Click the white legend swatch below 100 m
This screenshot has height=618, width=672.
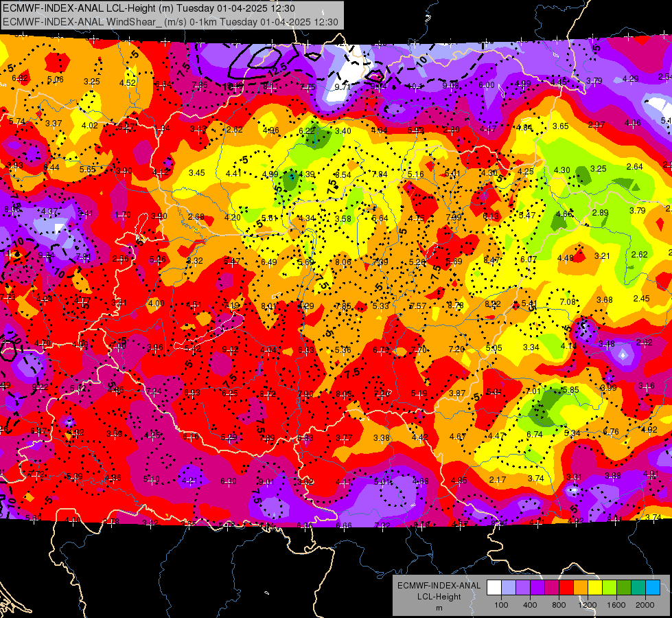coord(494,588)
